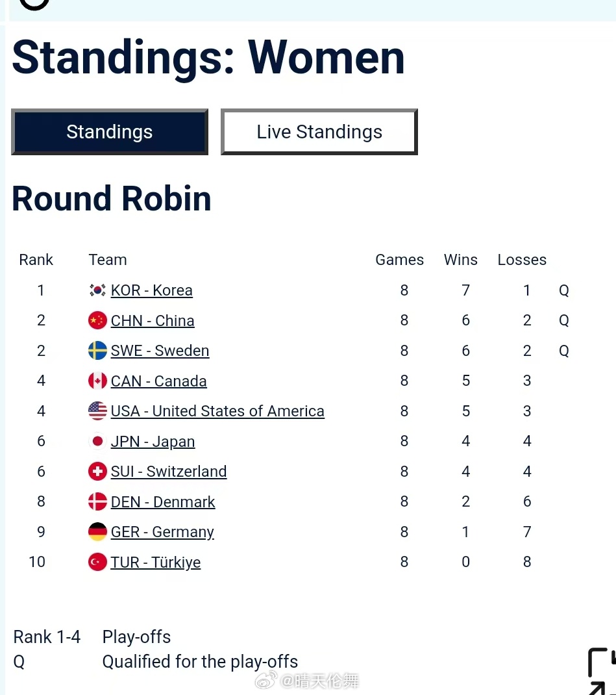
Task: Open the GER - Germany team link
Action: [162, 533]
